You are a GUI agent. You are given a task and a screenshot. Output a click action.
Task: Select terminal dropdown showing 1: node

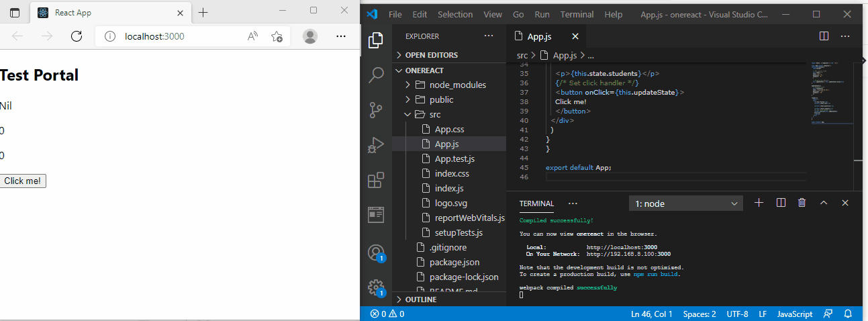(685, 203)
